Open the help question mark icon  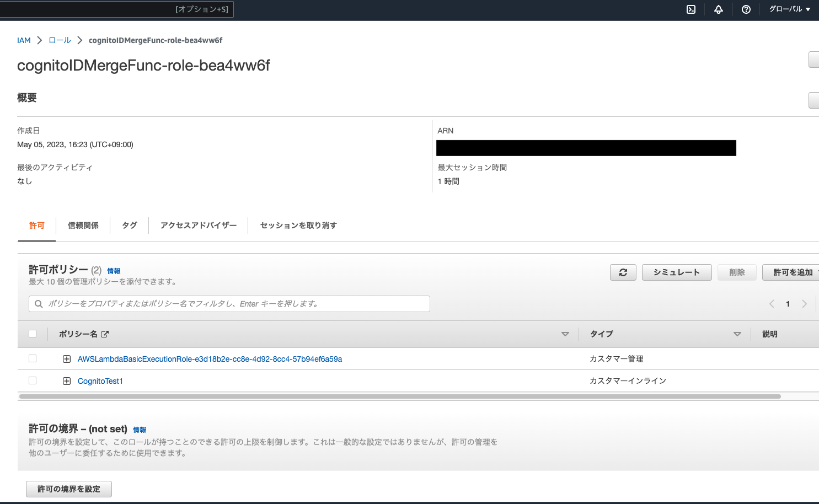[746, 9]
